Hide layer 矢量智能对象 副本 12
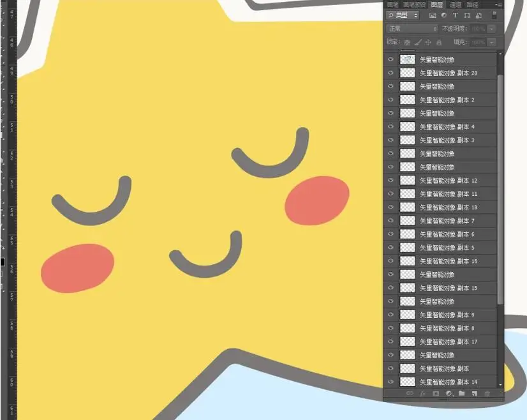 [x=390, y=180]
